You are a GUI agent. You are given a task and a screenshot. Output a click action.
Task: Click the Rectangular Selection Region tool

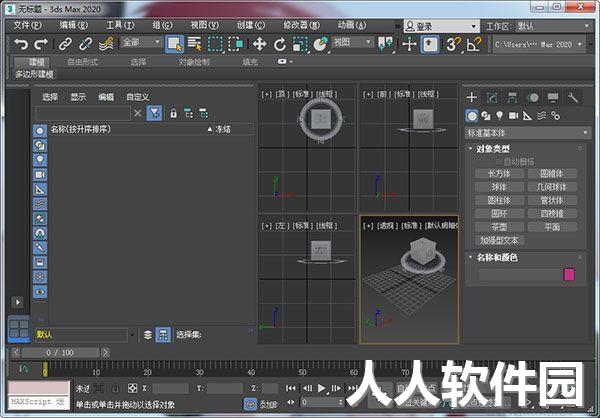[215, 44]
